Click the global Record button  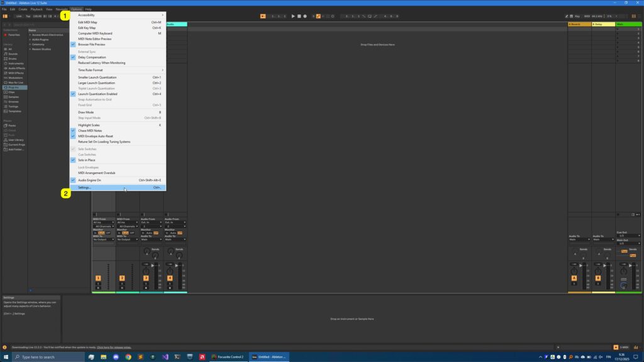(x=304, y=16)
